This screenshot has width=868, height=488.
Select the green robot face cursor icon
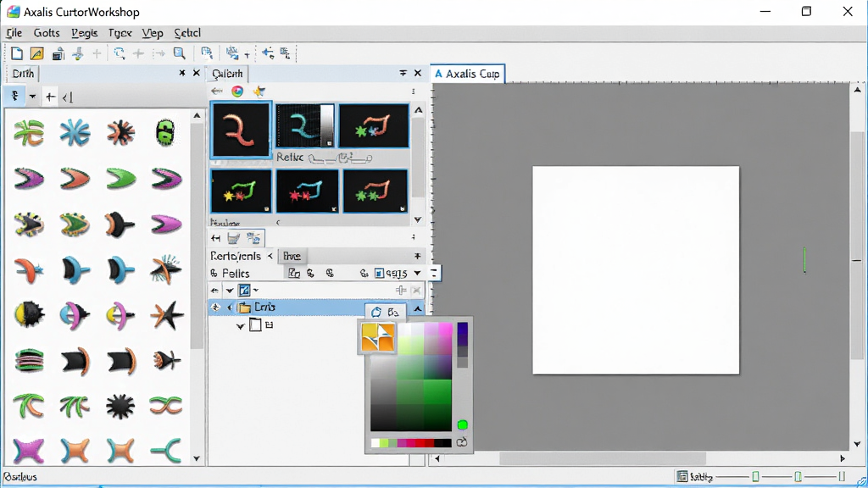[165, 133]
